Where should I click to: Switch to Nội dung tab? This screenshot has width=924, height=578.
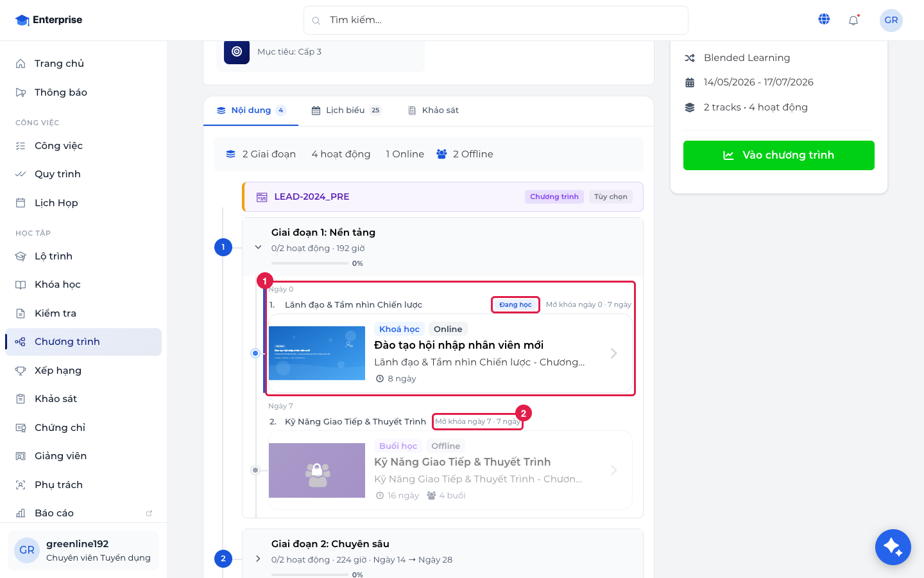click(x=251, y=110)
